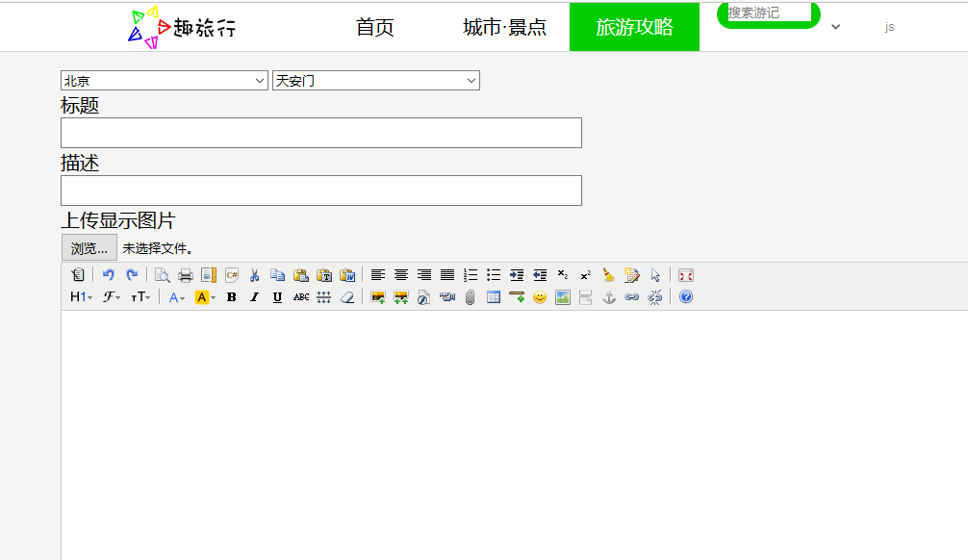Open the font size dropdown
The width and height of the screenshot is (968, 560).
click(140, 297)
